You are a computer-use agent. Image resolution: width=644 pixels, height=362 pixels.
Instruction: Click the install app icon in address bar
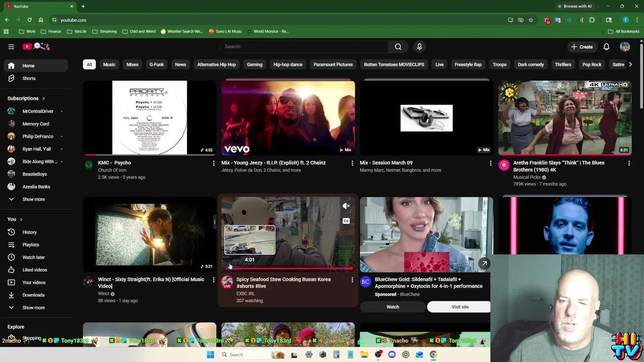coord(511,20)
